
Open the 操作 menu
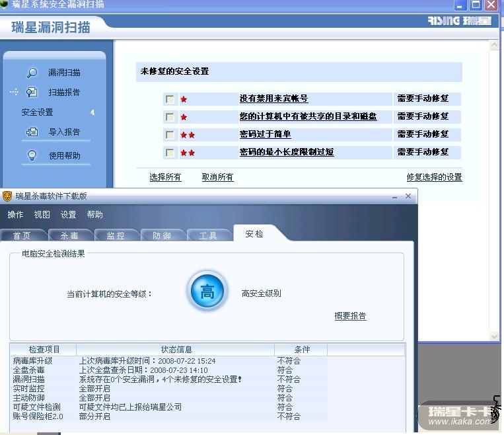coord(15,215)
